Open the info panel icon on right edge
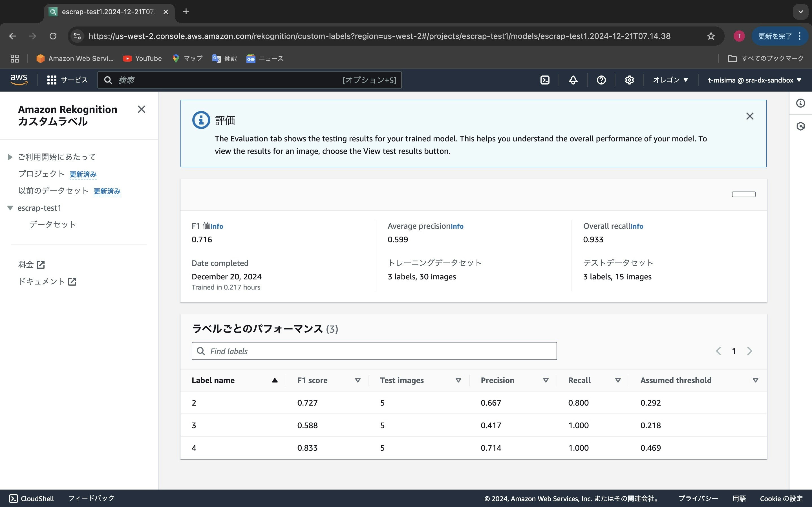 801,103
